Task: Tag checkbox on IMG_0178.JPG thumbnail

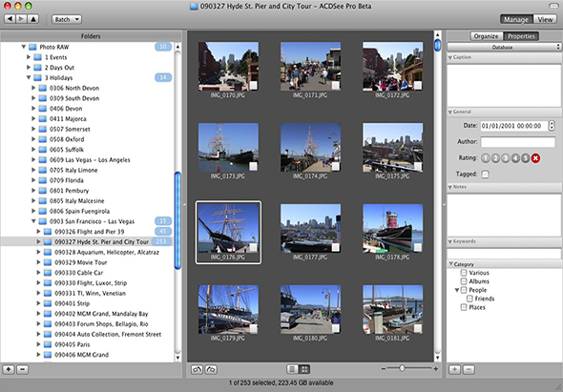Action: 418,247
